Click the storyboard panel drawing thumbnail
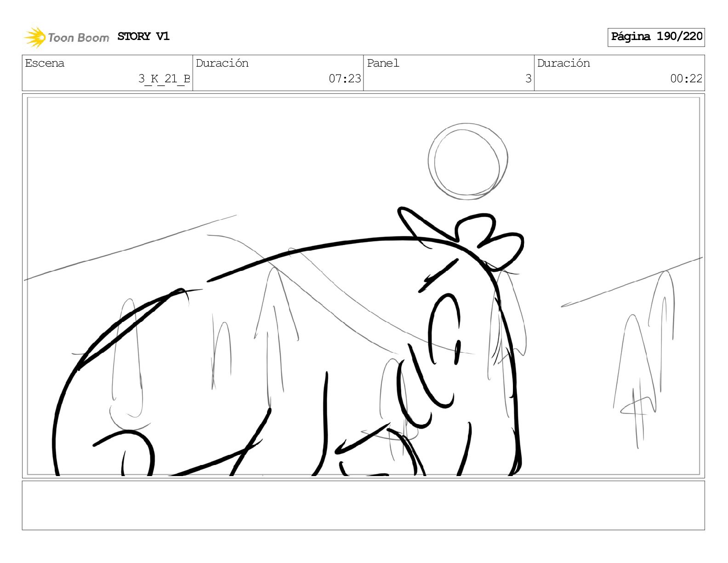728x563 pixels. pos(363,286)
